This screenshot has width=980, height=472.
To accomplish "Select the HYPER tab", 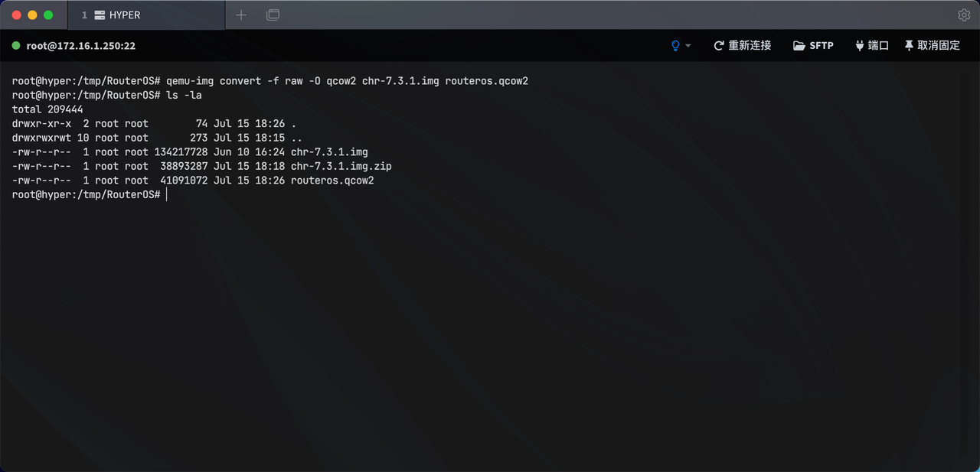I will click(x=146, y=15).
